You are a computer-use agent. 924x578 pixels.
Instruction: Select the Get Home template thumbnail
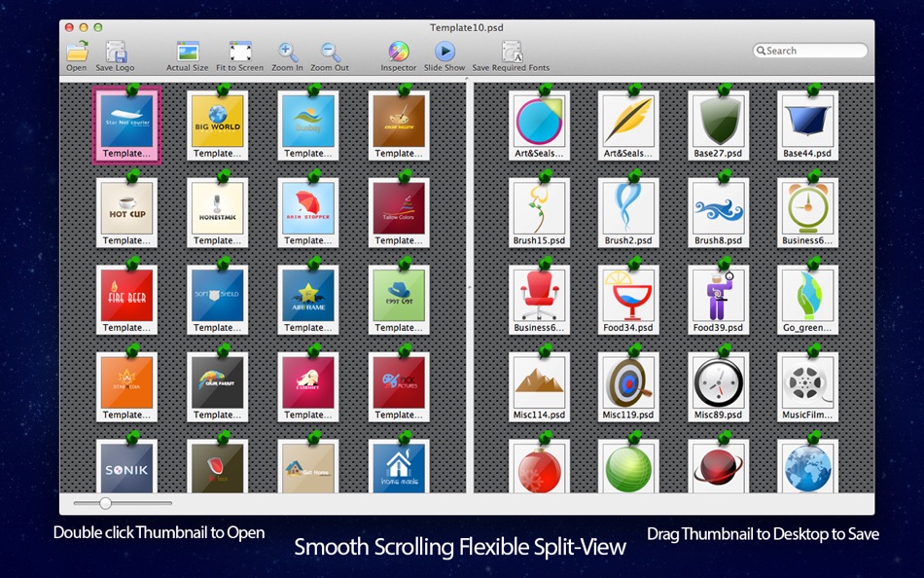point(308,467)
